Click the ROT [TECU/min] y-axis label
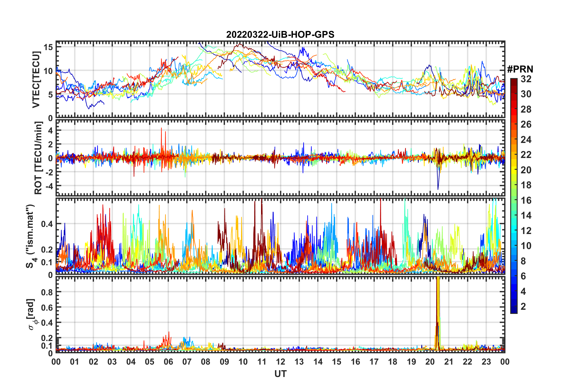This screenshot has width=561, height=392. (x=38, y=158)
